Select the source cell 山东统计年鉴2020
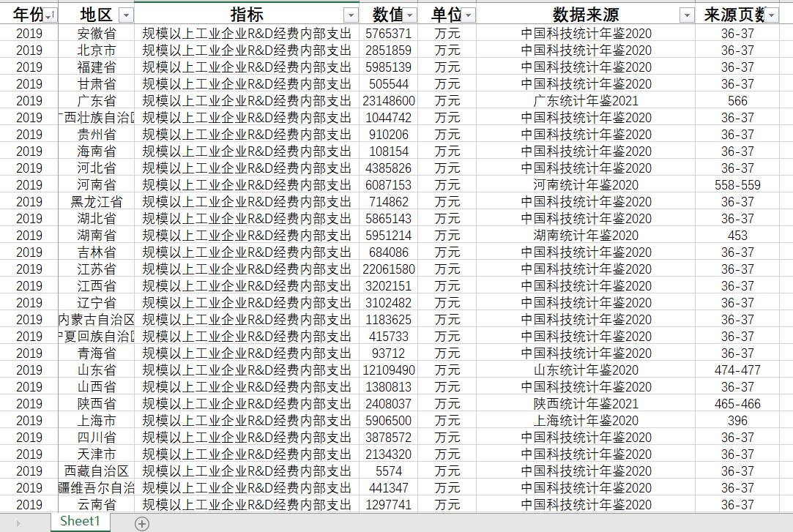793x532 pixels. pyautogui.click(x=586, y=370)
